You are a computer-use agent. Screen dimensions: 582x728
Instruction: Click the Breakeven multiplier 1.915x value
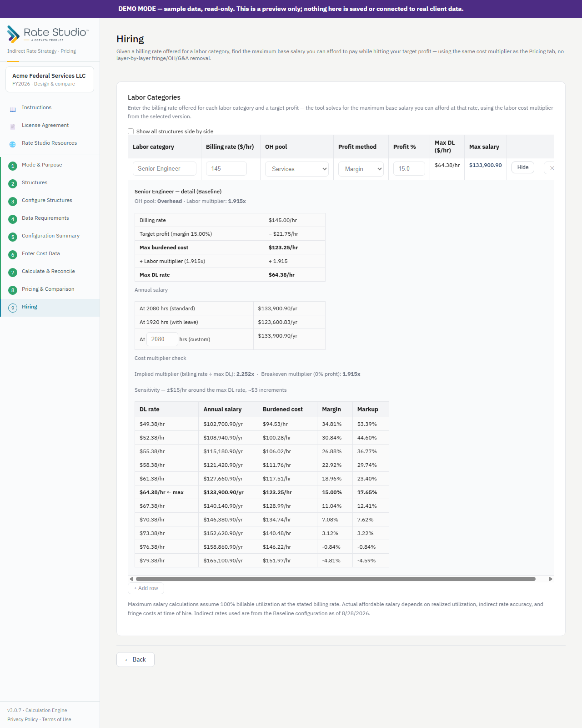pyautogui.click(x=351, y=374)
